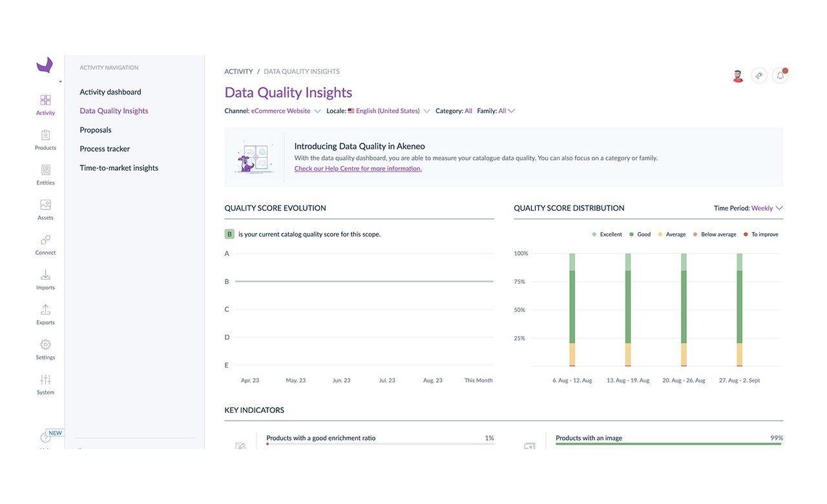Click the To improve legend entry

[x=761, y=235]
